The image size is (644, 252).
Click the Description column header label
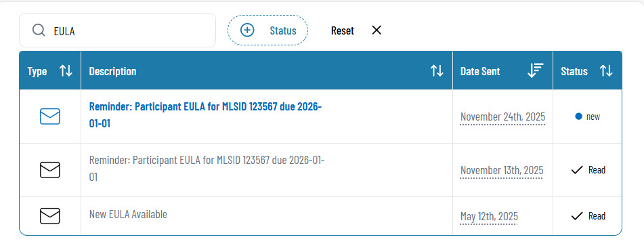click(112, 71)
